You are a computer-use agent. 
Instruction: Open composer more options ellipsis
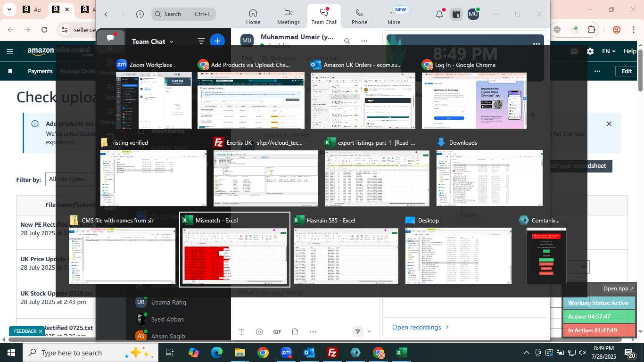[x=313, y=332]
